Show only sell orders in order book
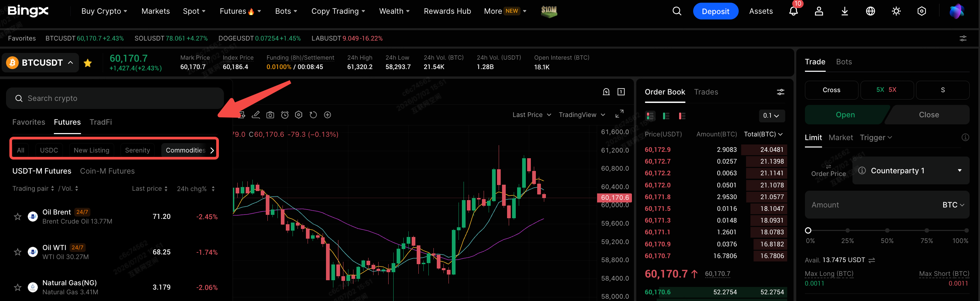The image size is (980, 301). [x=682, y=116]
